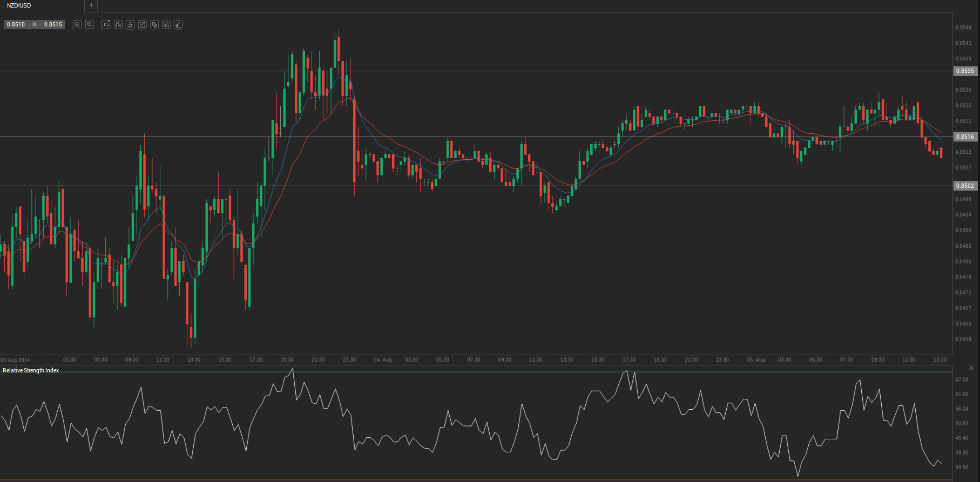The width and height of the screenshot is (980, 482).
Task: Switch to the NZD/USD tab
Action: coord(19,5)
